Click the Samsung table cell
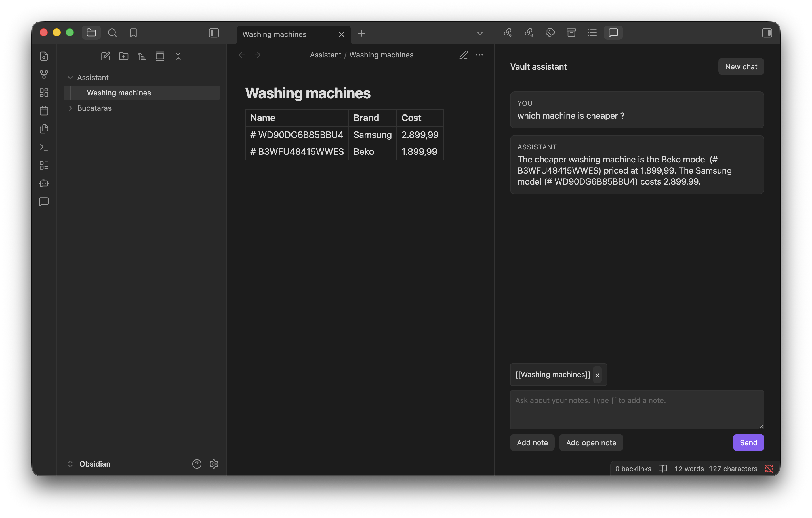Image resolution: width=812 pixels, height=518 pixels. (x=372, y=135)
